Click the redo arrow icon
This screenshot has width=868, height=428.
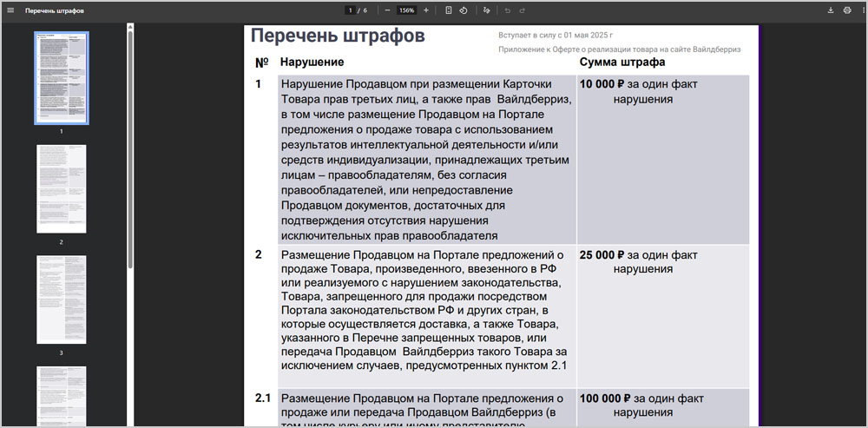point(522,10)
